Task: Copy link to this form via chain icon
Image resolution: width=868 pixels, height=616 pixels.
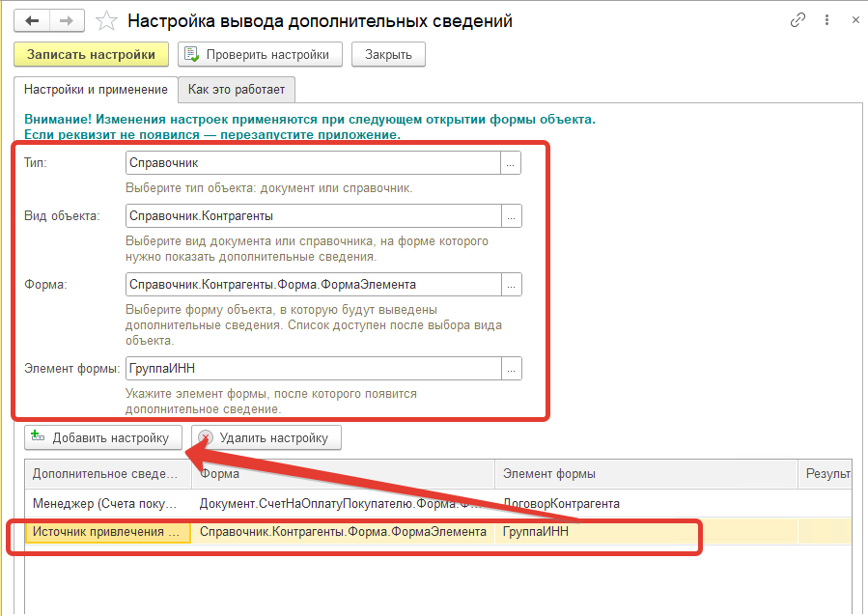Action: [798, 20]
